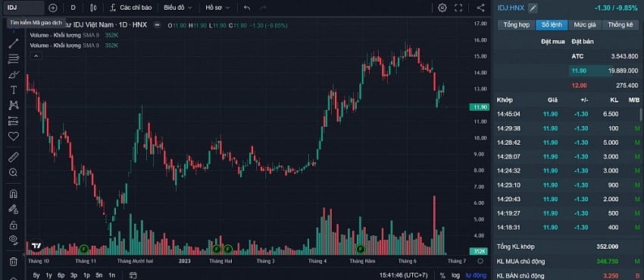Select the 5n time range

click(99, 275)
